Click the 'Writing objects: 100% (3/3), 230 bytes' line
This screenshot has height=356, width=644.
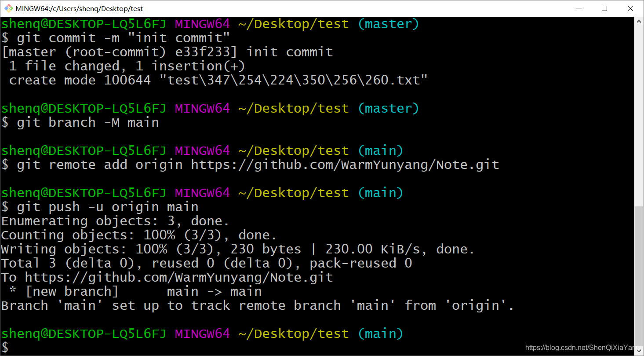tap(238, 249)
